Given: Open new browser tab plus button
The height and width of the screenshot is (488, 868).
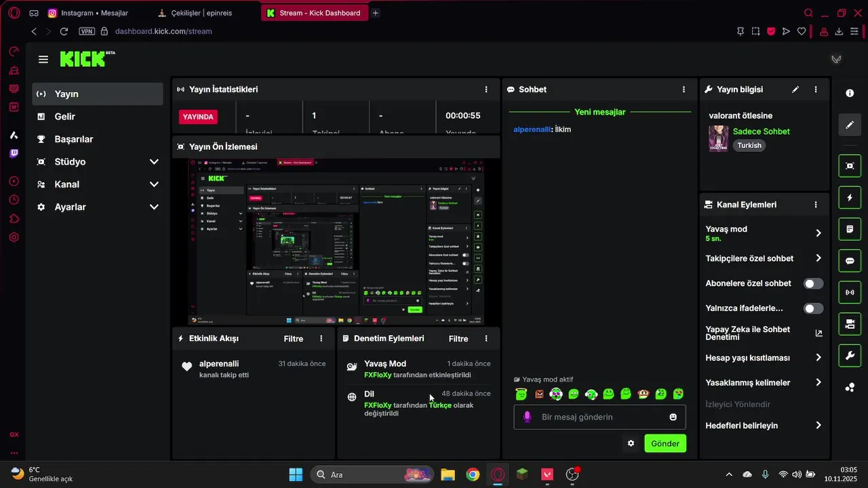Looking at the screenshot, I should pyautogui.click(x=376, y=13).
